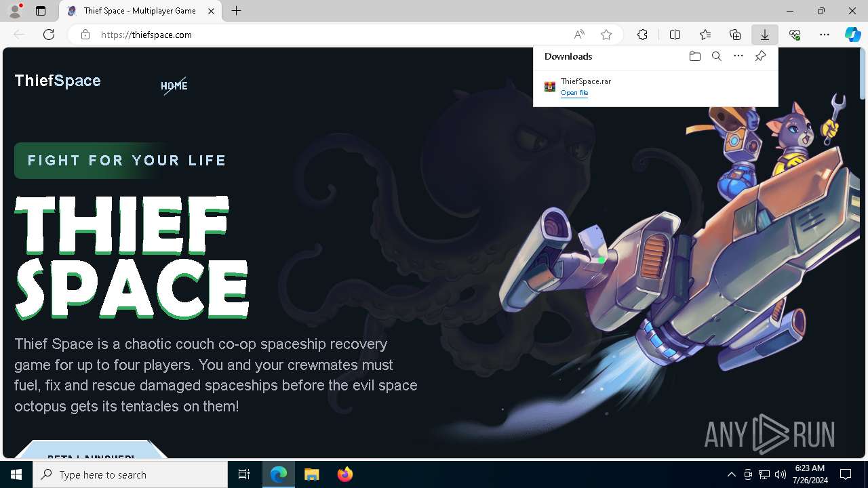Click the ThiefSpace site logo
Screen dimensions: 868x488
pos(58,81)
